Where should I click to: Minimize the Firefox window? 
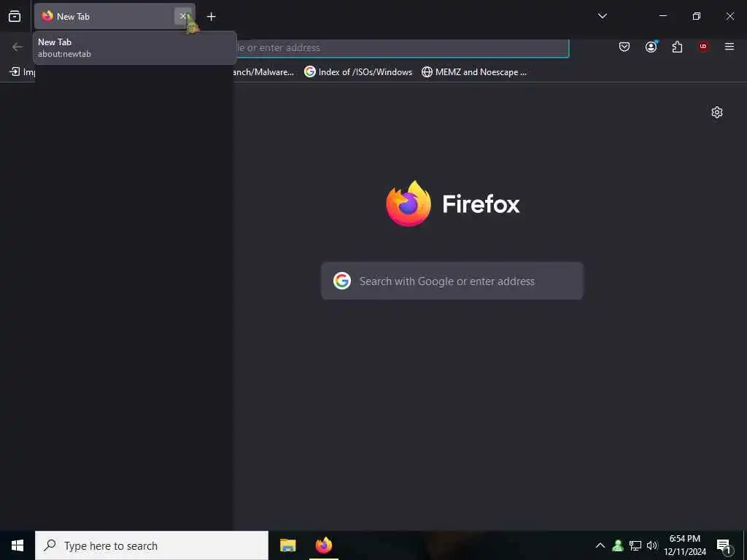(662, 16)
